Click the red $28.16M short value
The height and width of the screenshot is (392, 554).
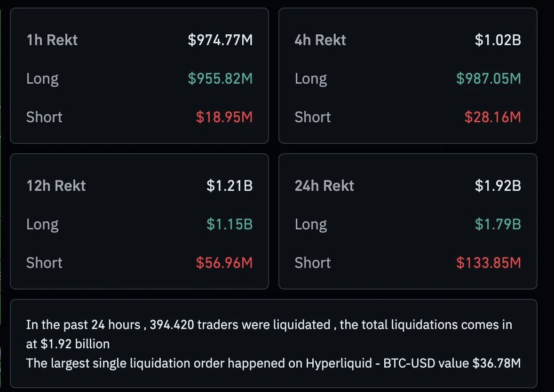click(x=493, y=117)
